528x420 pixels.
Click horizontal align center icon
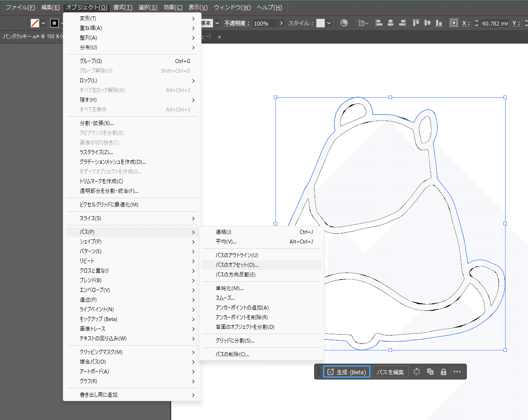coord(390,23)
